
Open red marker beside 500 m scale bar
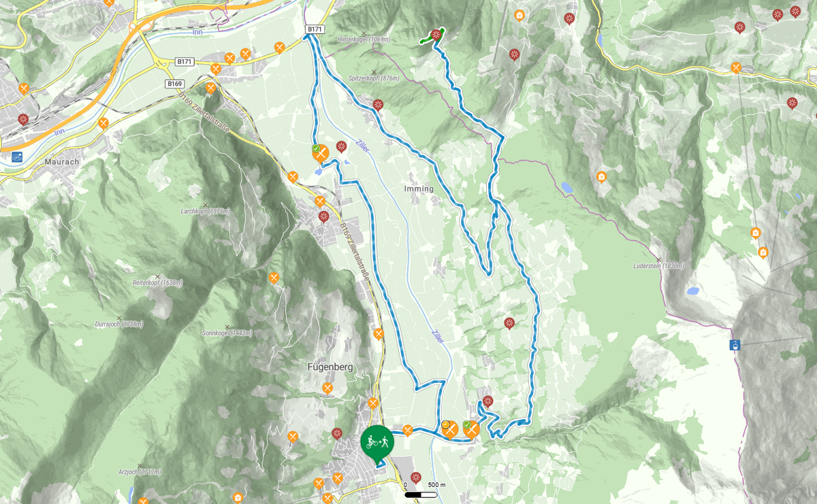pyautogui.click(x=416, y=477)
